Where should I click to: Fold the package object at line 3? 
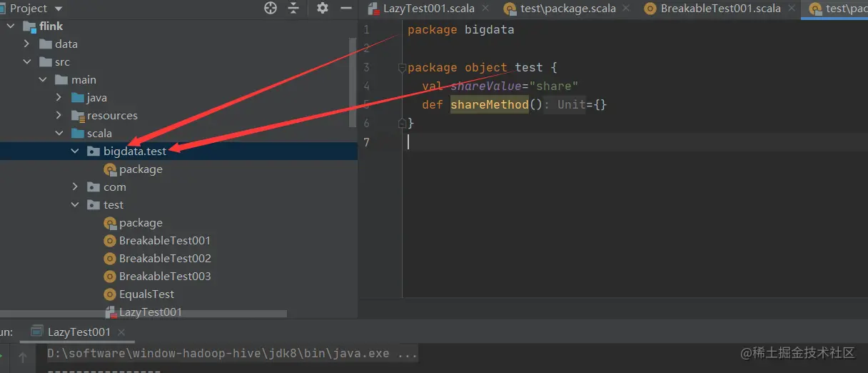[x=402, y=68]
